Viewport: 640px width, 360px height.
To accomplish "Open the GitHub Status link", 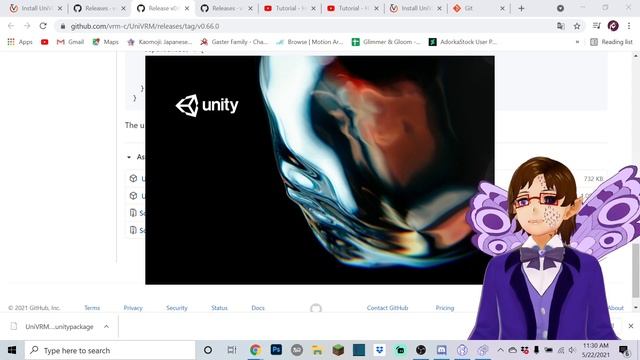I will [219, 308].
